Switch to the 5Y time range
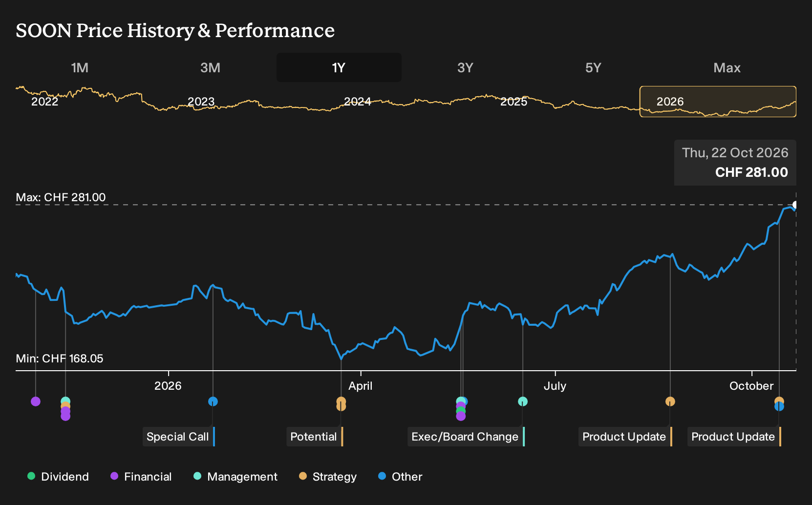Viewport: 812px width, 505px height. click(x=593, y=67)
